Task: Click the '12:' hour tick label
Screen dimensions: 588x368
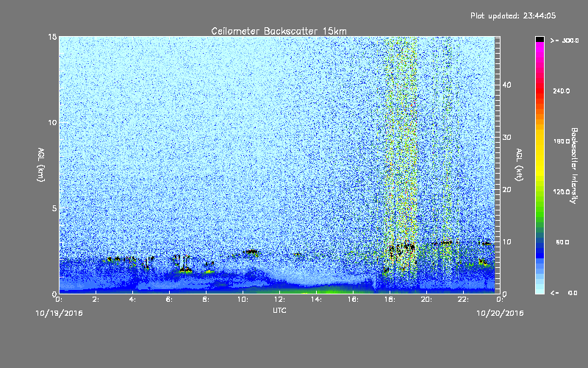Action: point(279,300)
